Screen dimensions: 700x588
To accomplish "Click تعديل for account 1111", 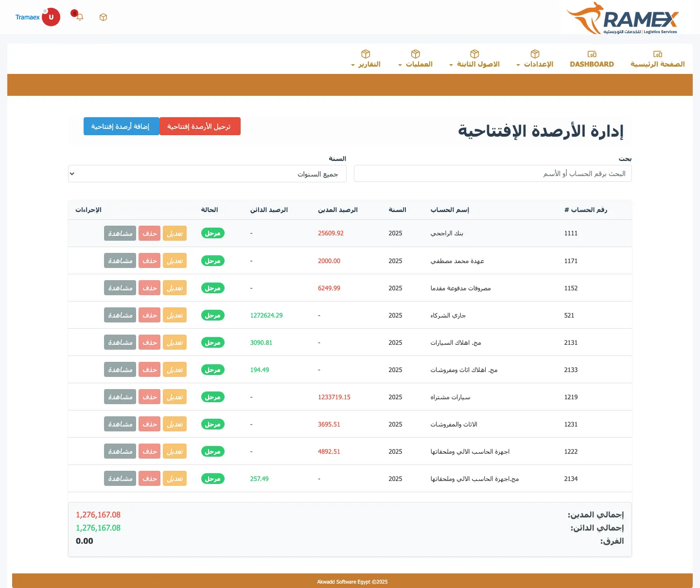I will coord(175,233).
